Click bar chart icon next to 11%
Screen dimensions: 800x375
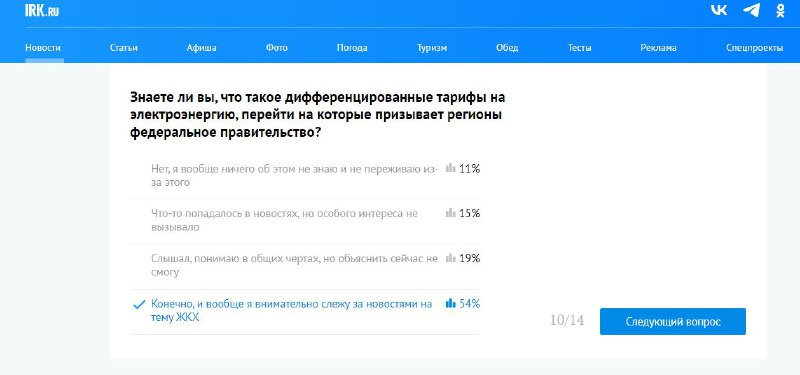[451, 168]
